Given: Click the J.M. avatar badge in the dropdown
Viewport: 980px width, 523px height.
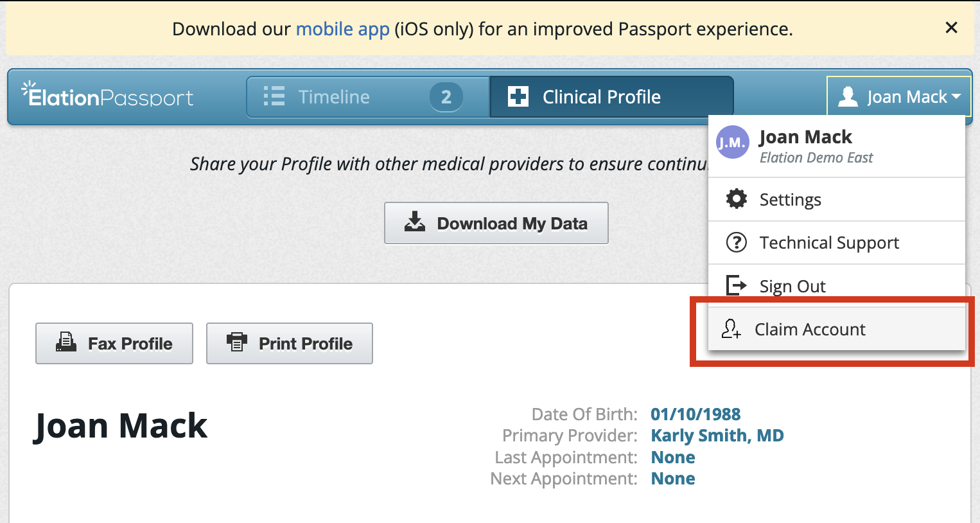Looking at the screenshot, I should point(732,142).
